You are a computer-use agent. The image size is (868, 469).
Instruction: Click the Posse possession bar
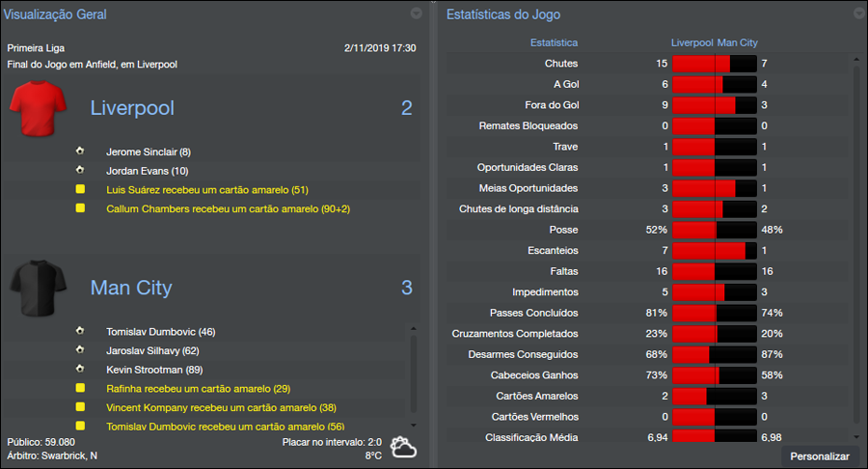point(715,230)
